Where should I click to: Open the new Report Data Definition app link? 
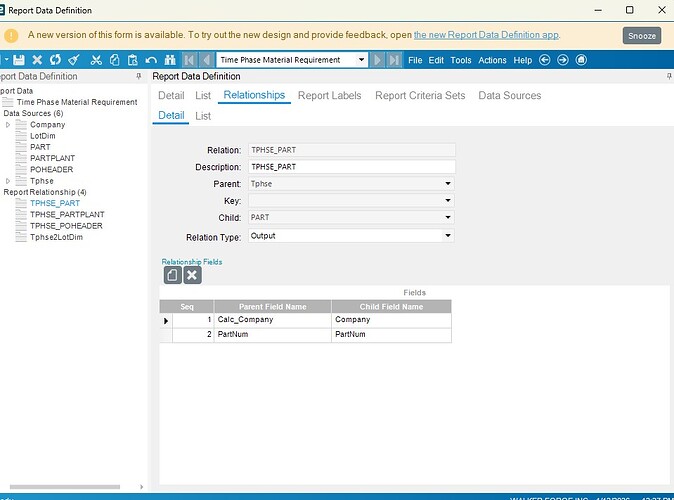[486, 35]
